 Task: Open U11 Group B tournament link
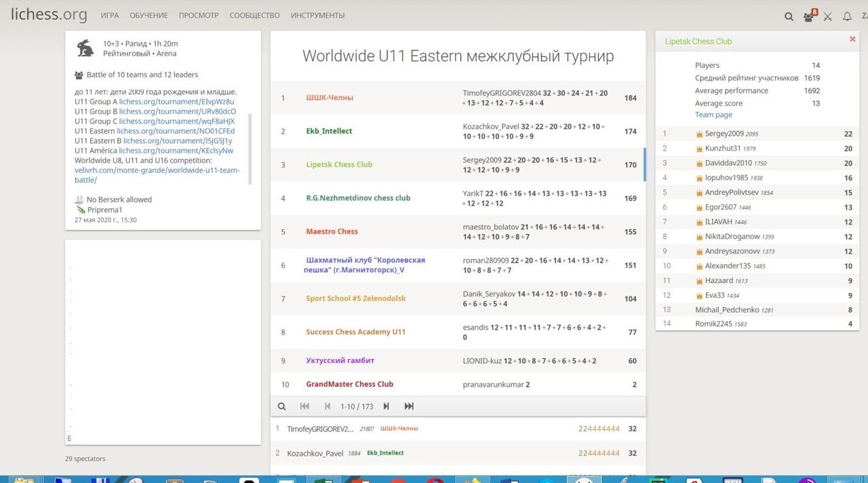pos(178,111)
